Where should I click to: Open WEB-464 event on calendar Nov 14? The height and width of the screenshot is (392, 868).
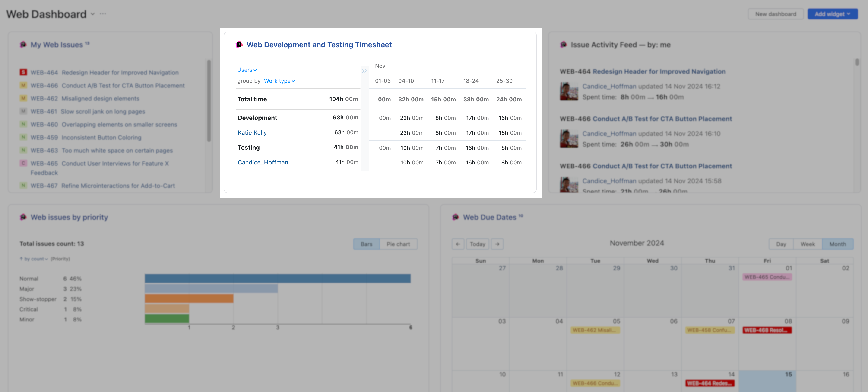pos(710,383)
